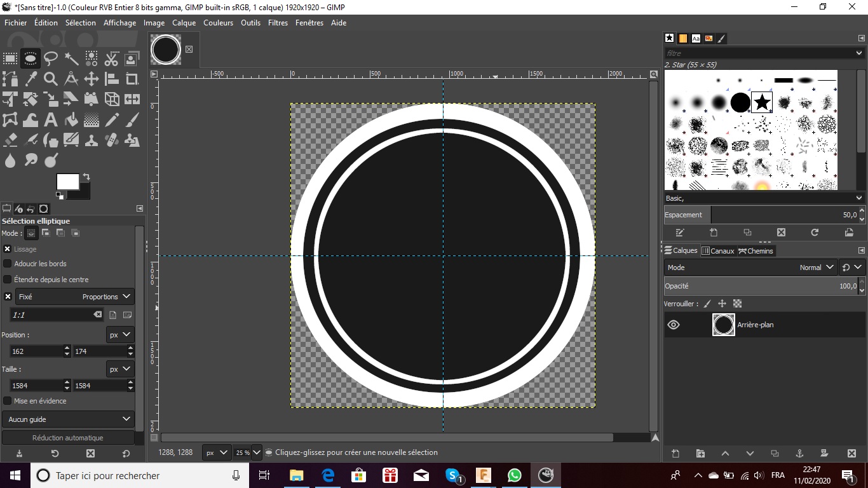Pick the Free Select lasso tool
This screenshot has width=868, height=488.
pyautogui.click(x=51, y=59)
